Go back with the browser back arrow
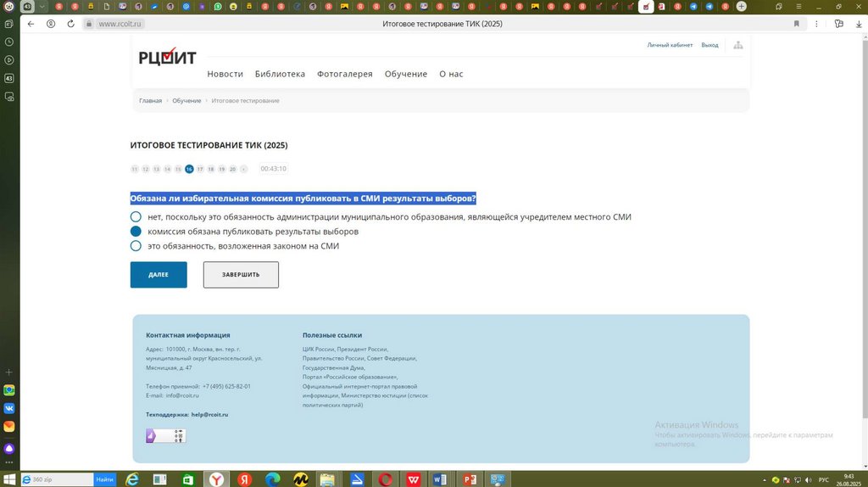The image size is (868, 487). (x=31, y=24)
